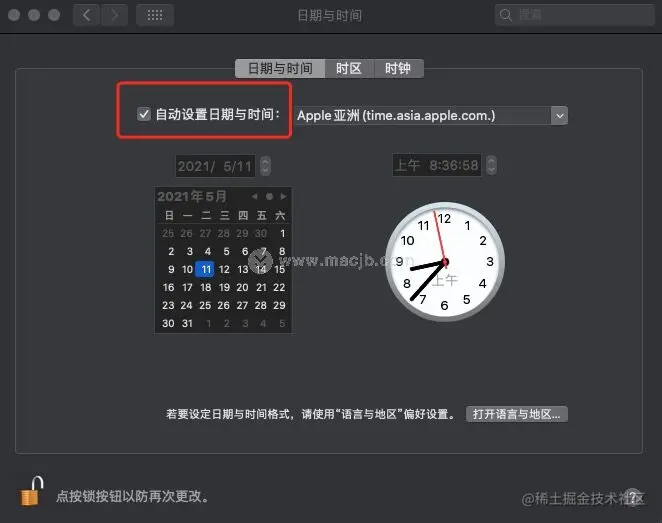Focus the search field in title bar

(574, 15)
